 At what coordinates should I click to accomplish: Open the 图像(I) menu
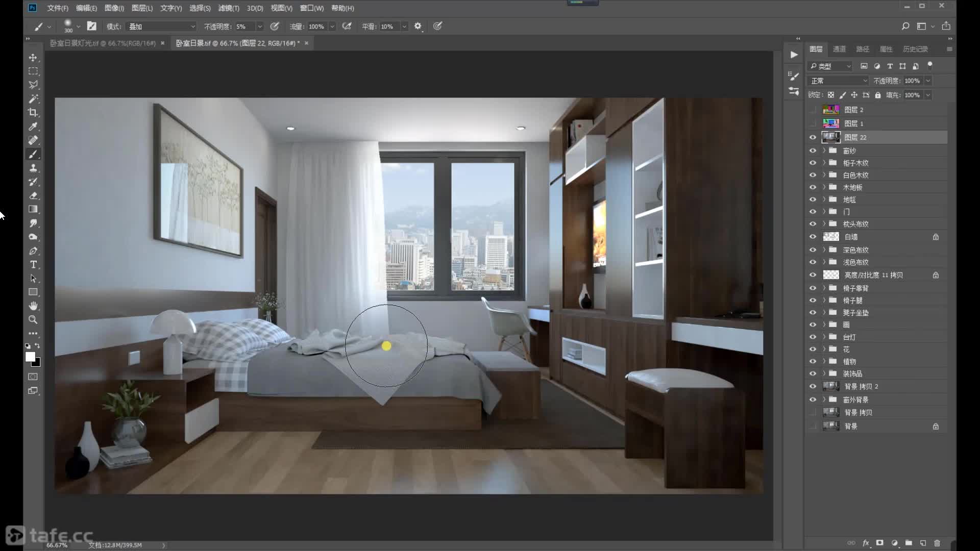[x=114, y=8]
